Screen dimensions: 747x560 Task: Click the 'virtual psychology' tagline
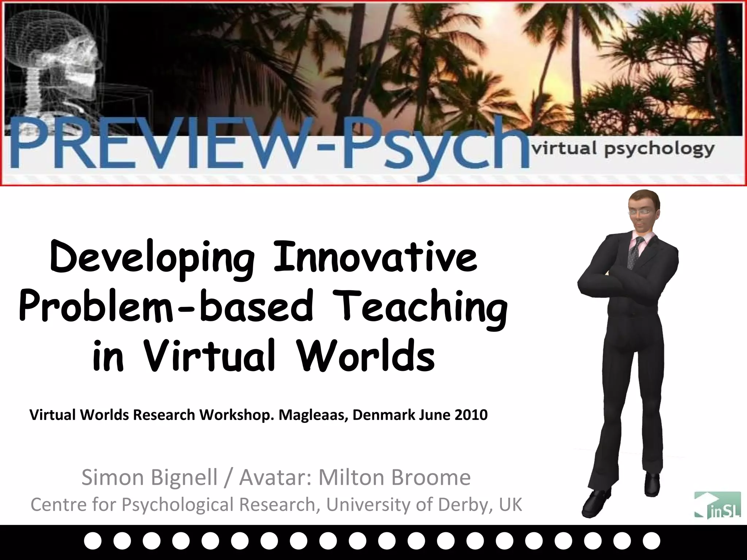point(623,149)
